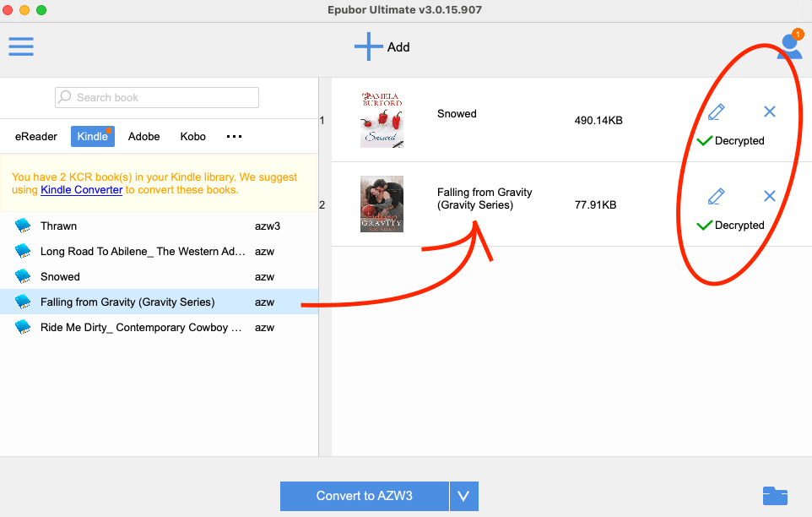Click the Decrypted status for Snowed

[730, 141]
